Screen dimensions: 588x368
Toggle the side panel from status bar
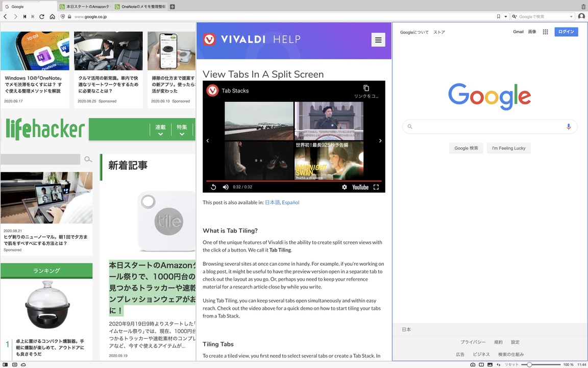coord(5,364)
